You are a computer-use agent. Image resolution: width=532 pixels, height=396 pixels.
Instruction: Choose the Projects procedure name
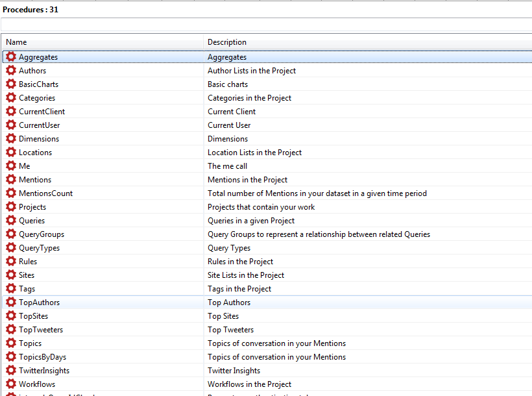[x=32, y=207]
